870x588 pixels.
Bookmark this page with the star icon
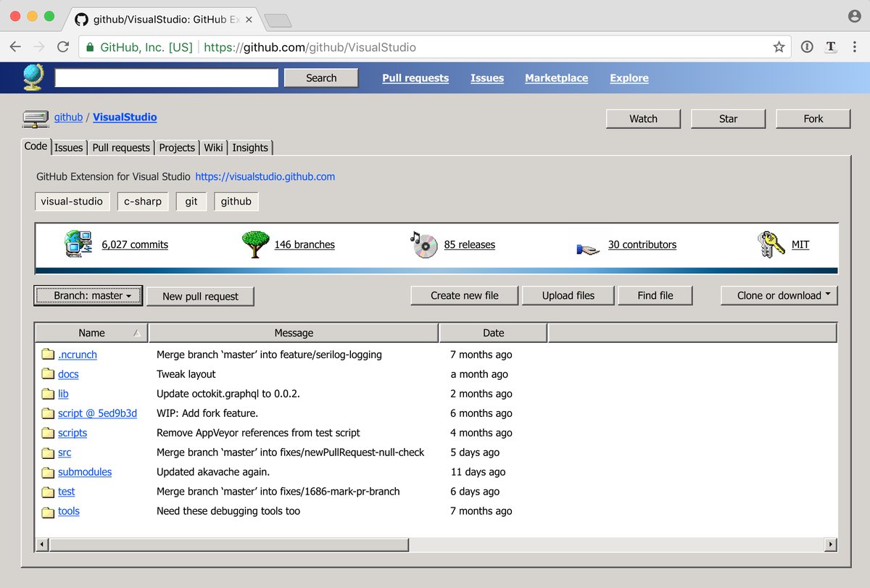click(779, 47)
